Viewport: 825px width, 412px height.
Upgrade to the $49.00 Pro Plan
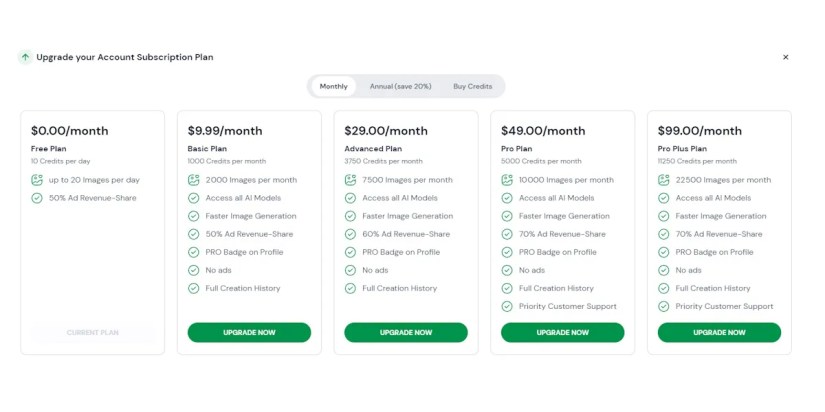click(x=563, y=332)
